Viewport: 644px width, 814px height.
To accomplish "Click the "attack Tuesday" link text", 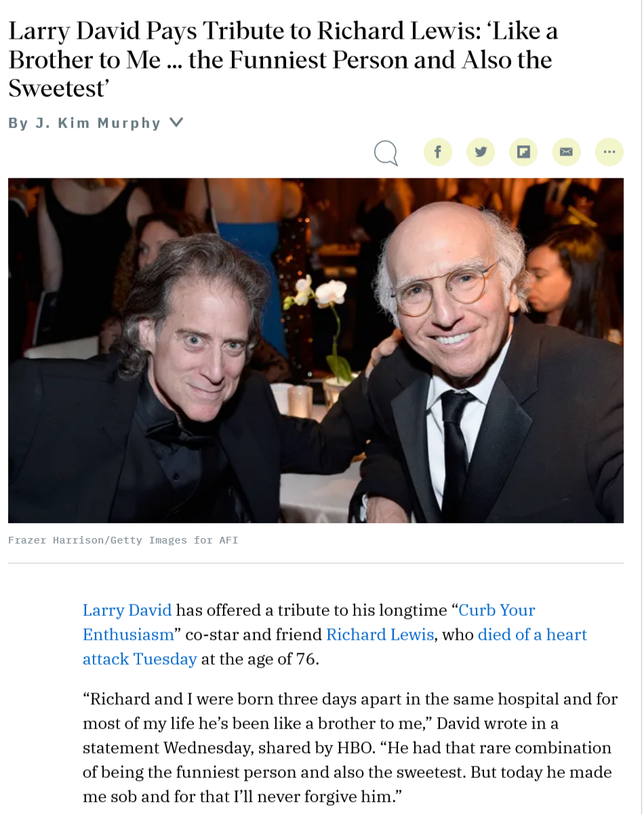I will point(140,659).
